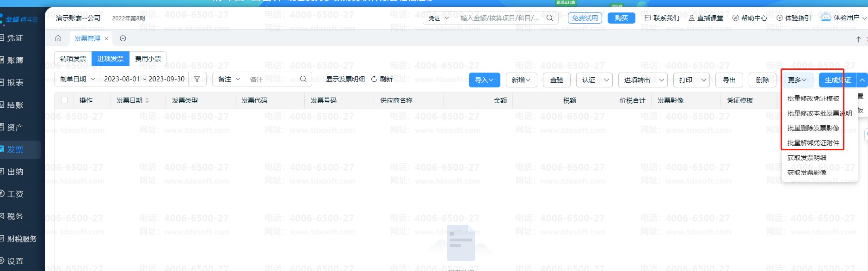Click the home icon tab
Viewport: 868px width, 271px height.
click(58, 38)
